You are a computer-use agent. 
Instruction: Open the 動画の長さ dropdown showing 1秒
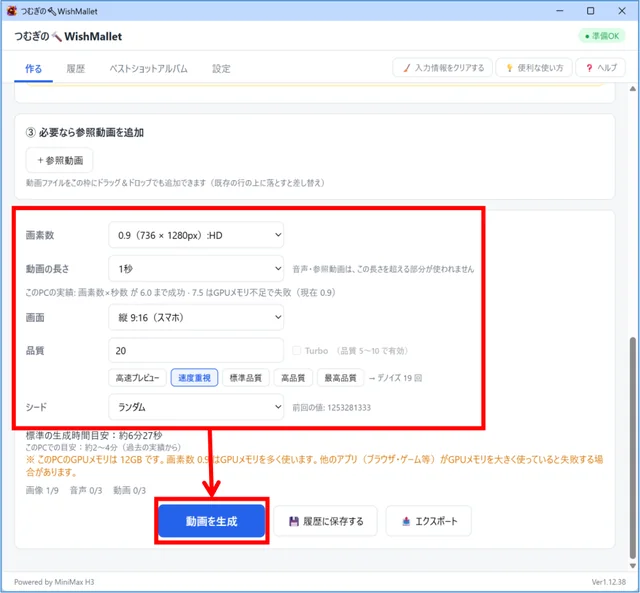[x=196, y=269]
